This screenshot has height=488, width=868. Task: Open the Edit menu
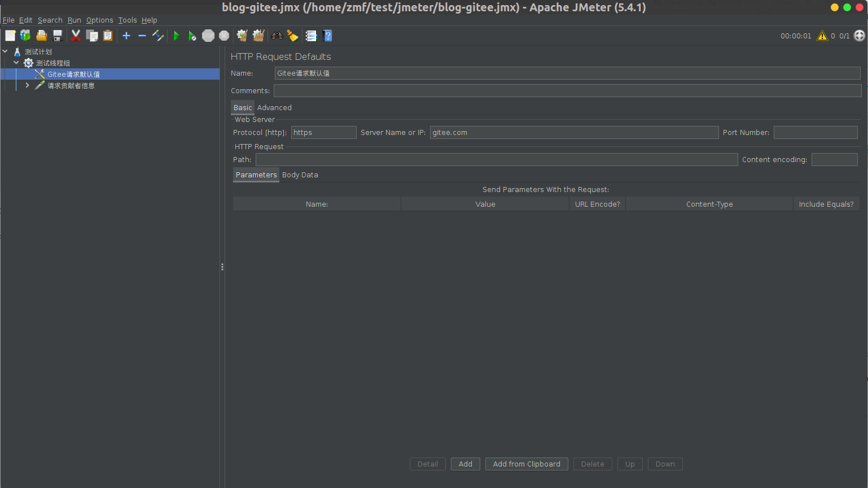pyautogui.click(x=26, y=20)
